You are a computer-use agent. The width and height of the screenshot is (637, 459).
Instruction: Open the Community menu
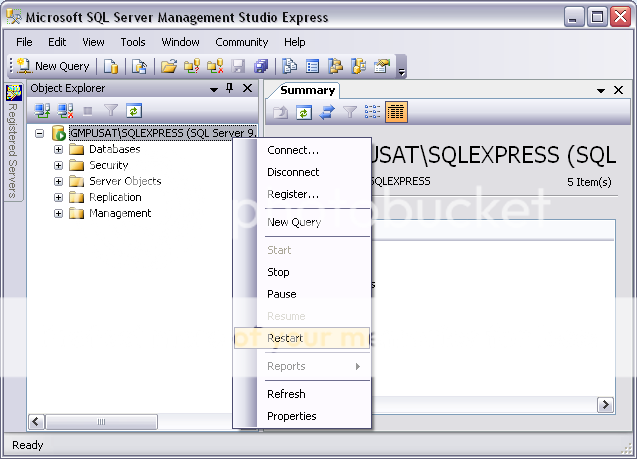242,42
